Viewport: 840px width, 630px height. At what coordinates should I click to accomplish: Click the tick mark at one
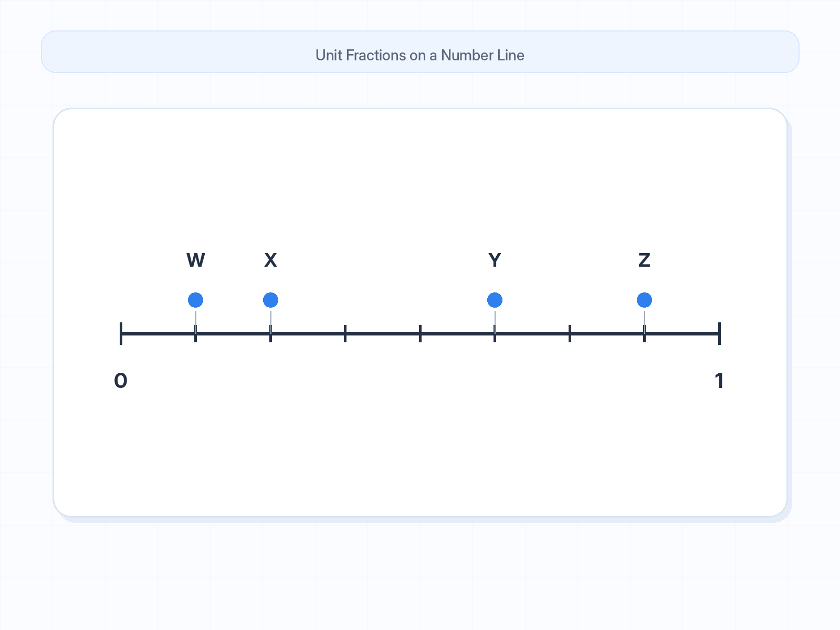click(719, 333)
